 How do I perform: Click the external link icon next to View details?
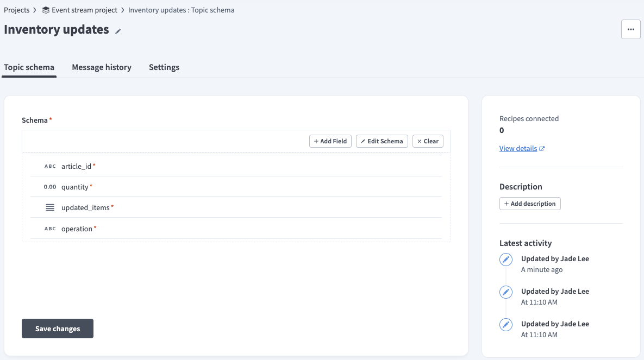tap(542, 149)
